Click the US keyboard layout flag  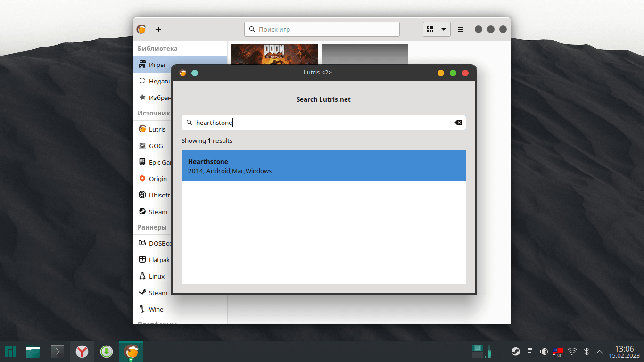(558, 352)
